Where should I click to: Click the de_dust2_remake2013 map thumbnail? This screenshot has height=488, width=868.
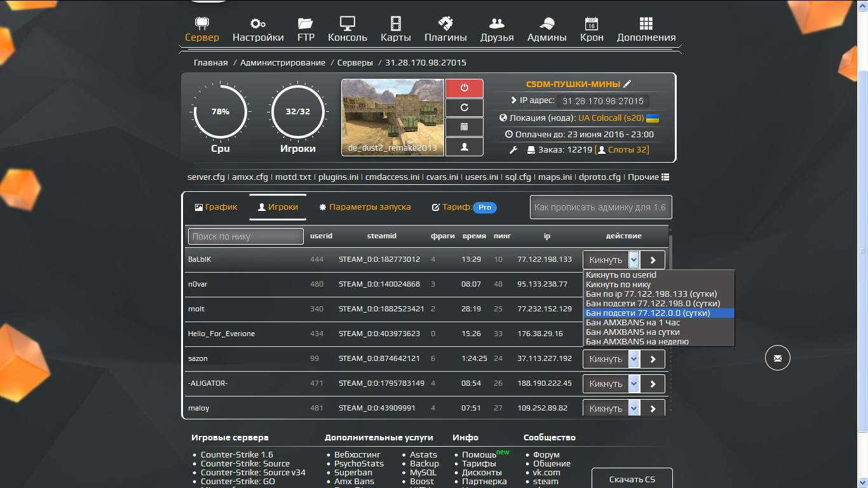coord(393,118)
